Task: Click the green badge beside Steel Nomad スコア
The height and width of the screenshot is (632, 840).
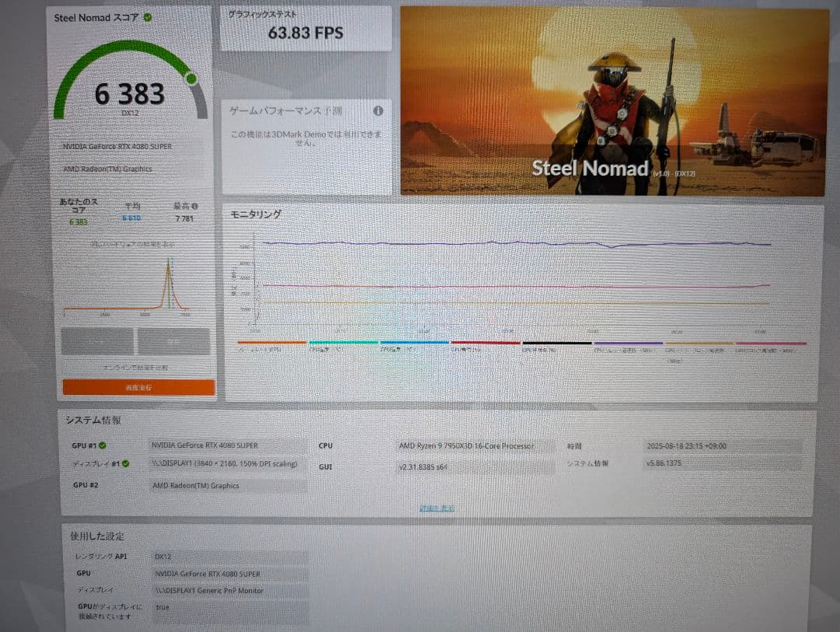Action: coord(149,17)
